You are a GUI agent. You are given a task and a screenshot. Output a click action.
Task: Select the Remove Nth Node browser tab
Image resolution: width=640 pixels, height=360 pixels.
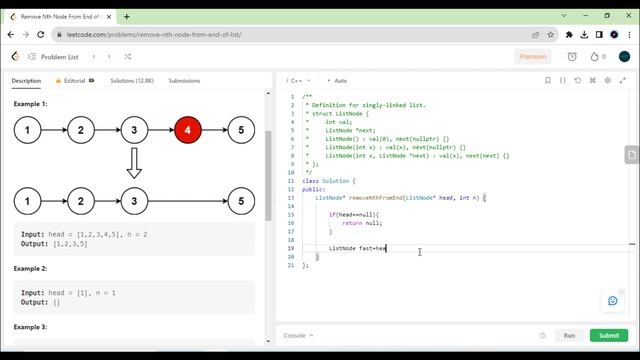coord(61,17)
